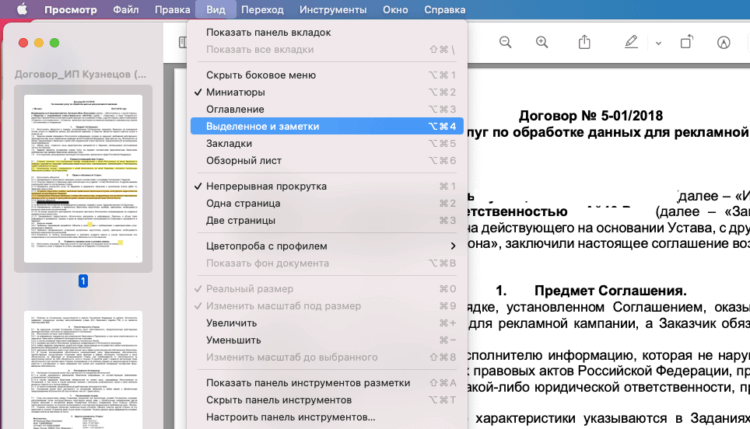Open the highlight style dropdown arrow
Screen dimensions: 750x429
(658, 43)
